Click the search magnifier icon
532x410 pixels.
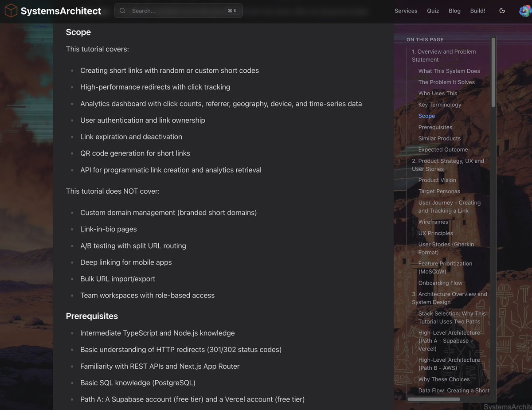click(x=122, y=11)
